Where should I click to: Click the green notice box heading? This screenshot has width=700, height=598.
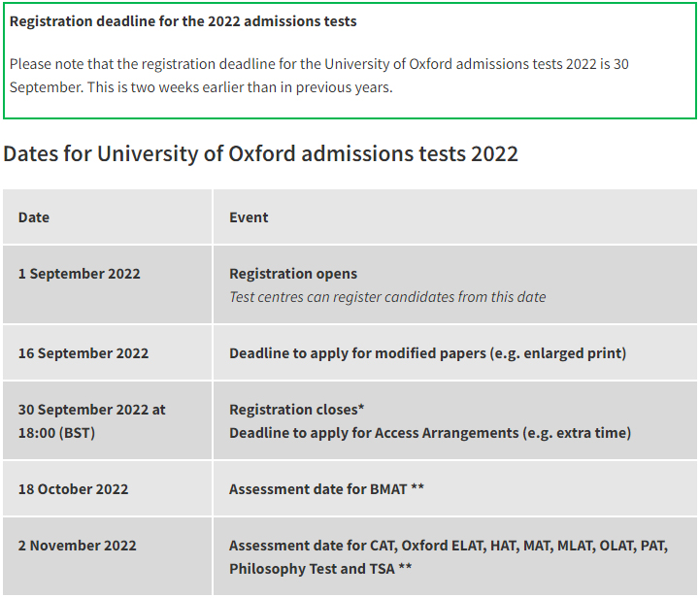[183, 20]
